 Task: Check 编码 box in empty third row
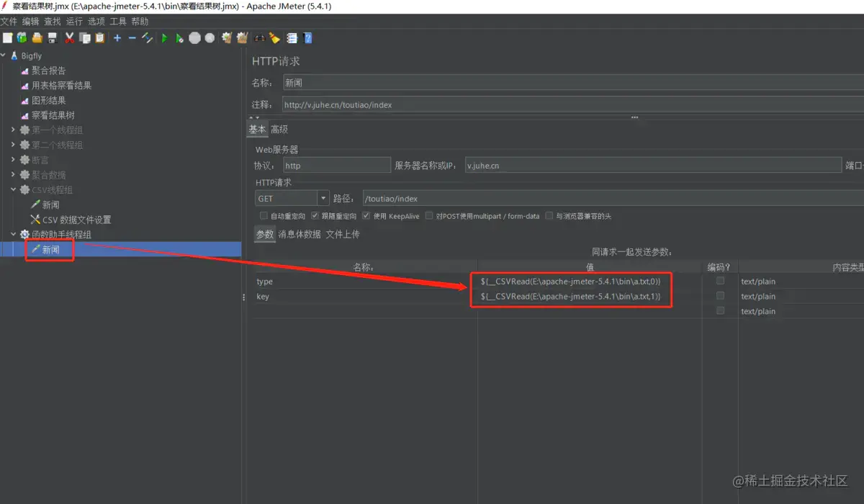pyautogui.click(x=720, y=310)
